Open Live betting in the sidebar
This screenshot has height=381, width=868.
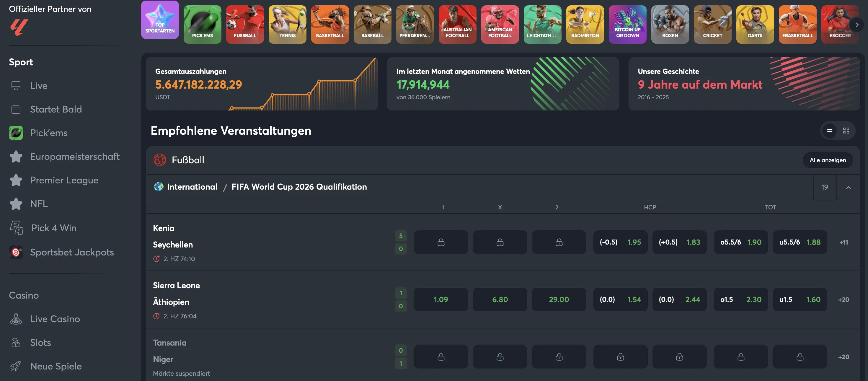pos(38,86)
